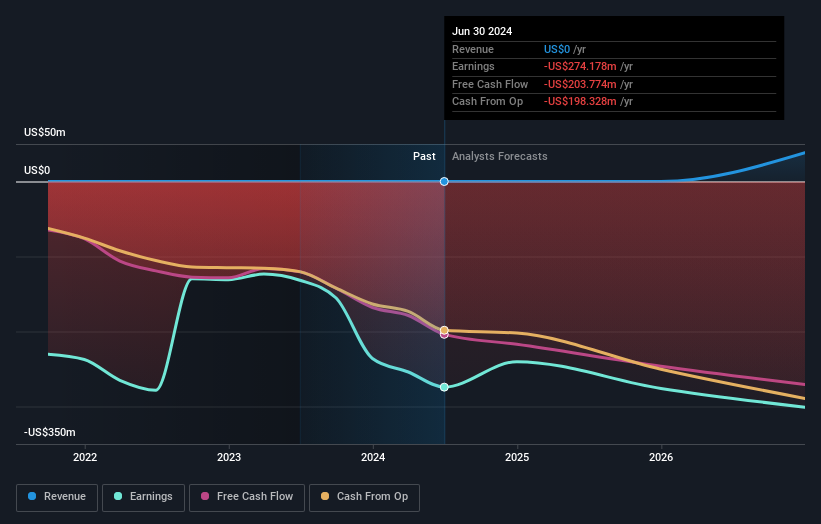Click the Jun 30 2024 tooltip date

(482, 31)
